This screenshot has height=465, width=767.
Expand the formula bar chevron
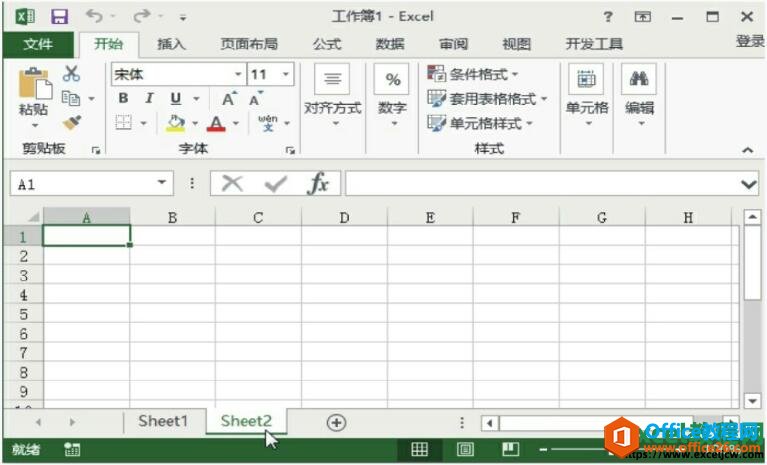coord(748,184)
